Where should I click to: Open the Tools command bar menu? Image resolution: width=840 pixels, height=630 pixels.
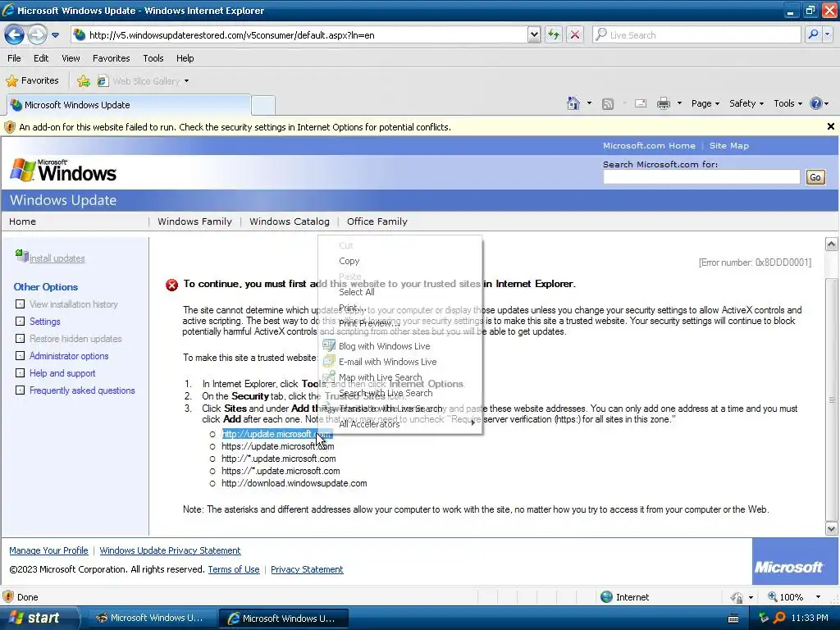tap(787, 103)
